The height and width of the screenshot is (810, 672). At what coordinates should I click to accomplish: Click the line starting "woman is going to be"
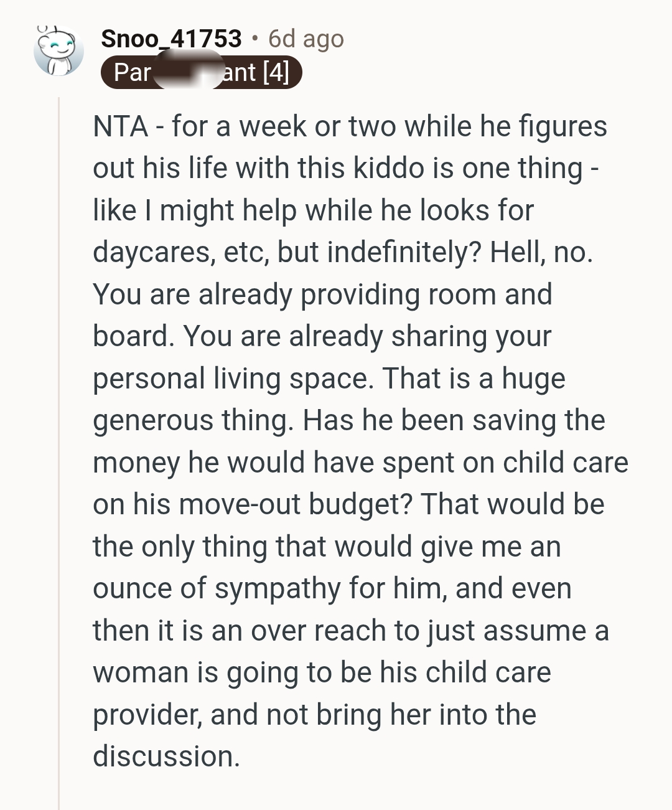pos(322,672)
